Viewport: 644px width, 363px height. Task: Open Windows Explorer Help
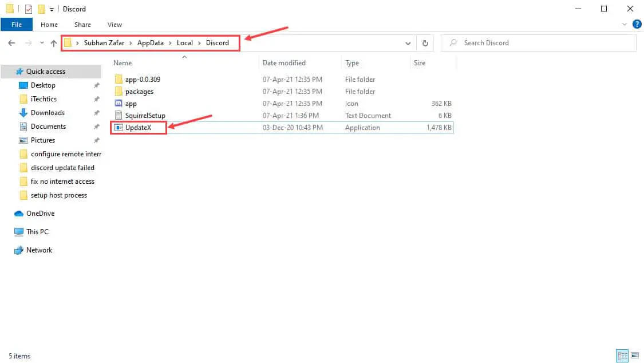point(637,24)
